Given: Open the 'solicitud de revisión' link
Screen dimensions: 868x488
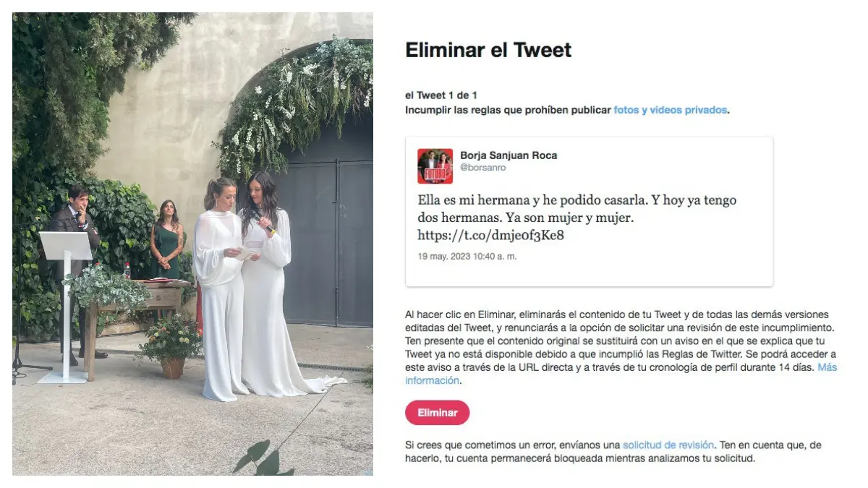Looking at the screenshot, I should point(668,445).
